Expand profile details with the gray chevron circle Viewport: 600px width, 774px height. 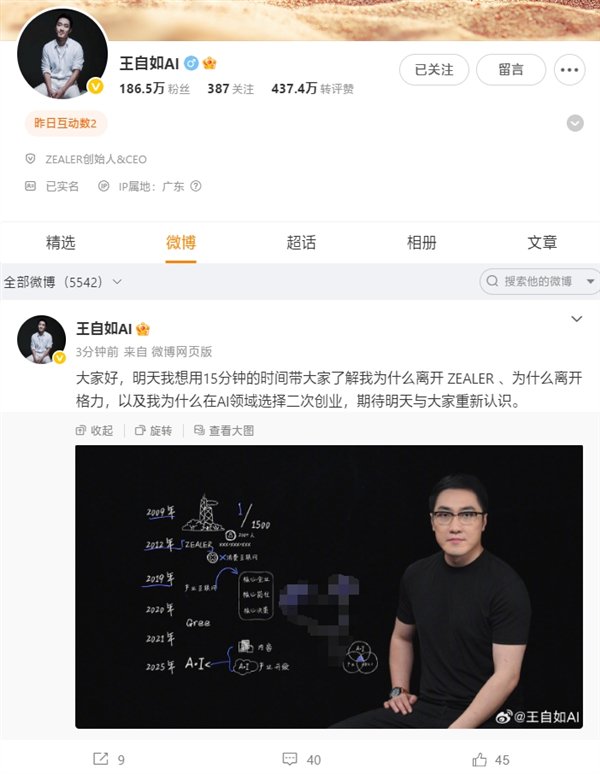tap(575, 123)
